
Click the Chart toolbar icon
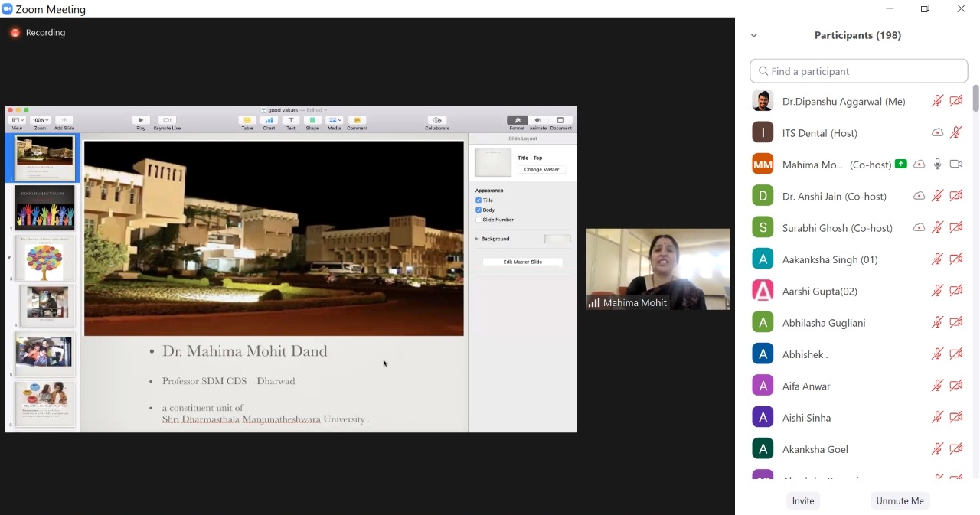click(269, 120)
